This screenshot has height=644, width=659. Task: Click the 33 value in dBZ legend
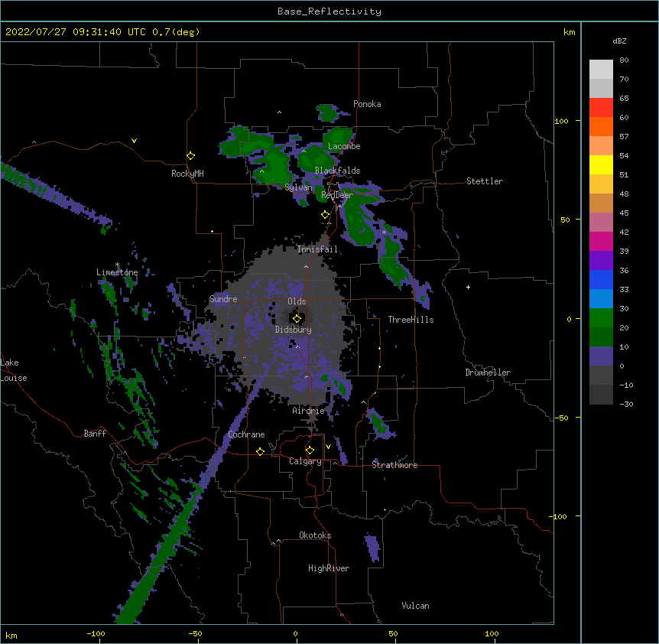tap(624, 289)
